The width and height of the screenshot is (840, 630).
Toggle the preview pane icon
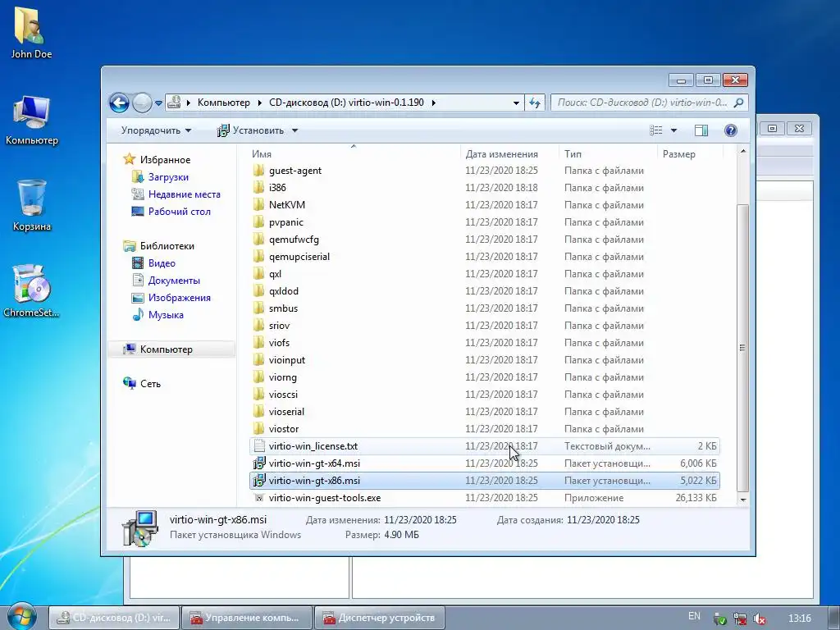click(x=701, y=130)
